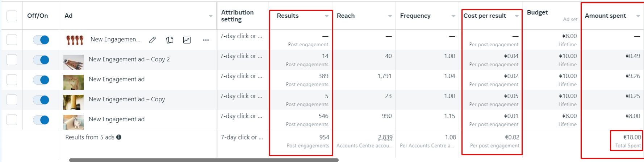
Task: Open the charts icon for first ad
Action: coord(187,40)
